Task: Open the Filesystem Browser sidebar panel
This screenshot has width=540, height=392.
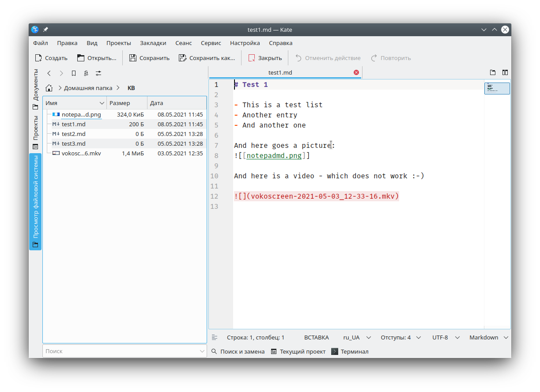Action: point(35,203)
